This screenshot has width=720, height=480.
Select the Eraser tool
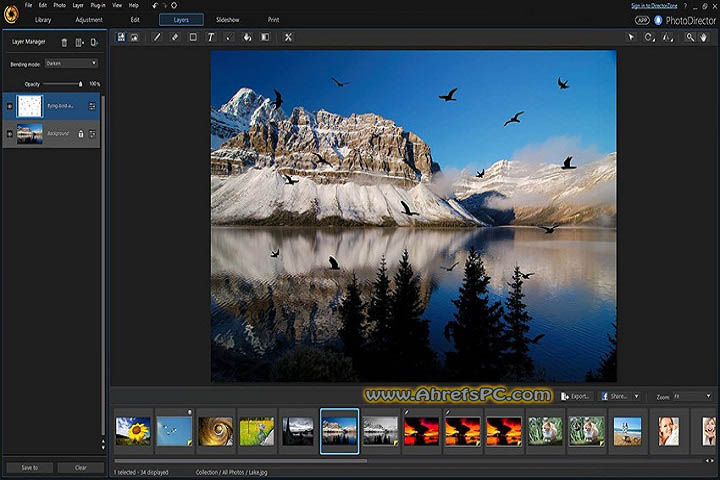[175, 37]
